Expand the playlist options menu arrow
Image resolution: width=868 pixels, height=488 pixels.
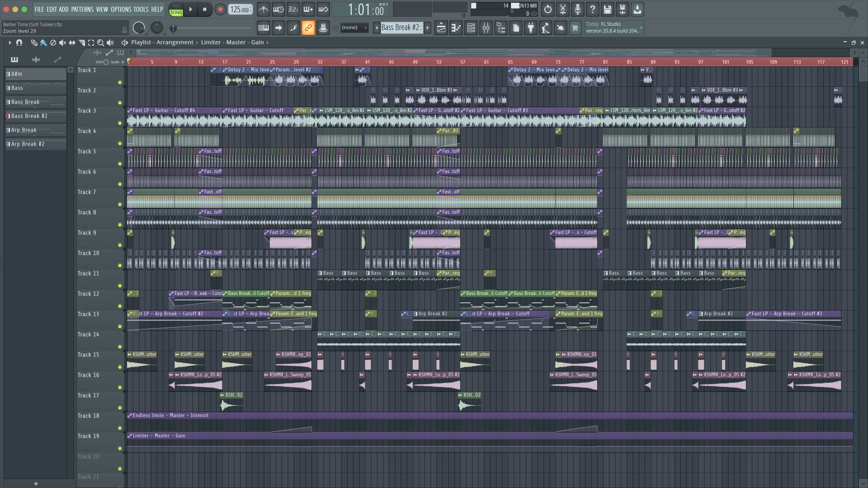[9, 42]
